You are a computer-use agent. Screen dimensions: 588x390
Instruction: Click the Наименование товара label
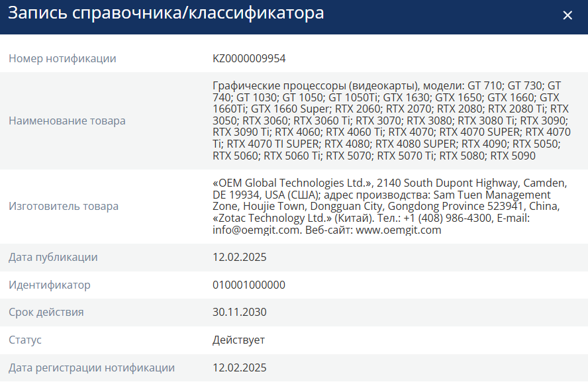click(x=67, y=121)
